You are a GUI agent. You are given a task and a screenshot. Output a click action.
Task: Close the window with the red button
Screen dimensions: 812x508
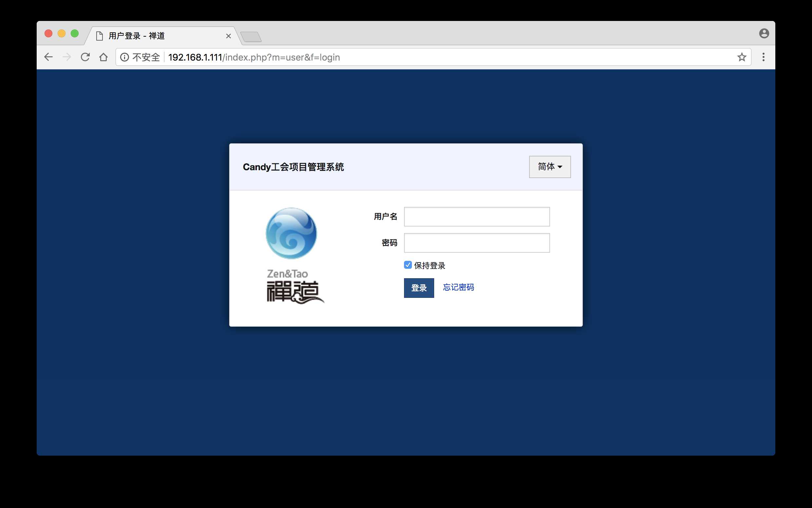click(48, 34)
